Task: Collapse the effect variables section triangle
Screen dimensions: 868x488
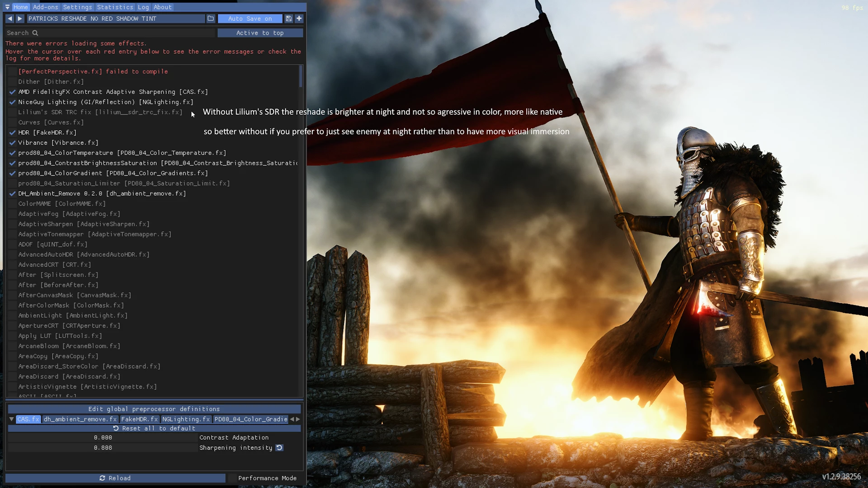Action: pos(11,419)
